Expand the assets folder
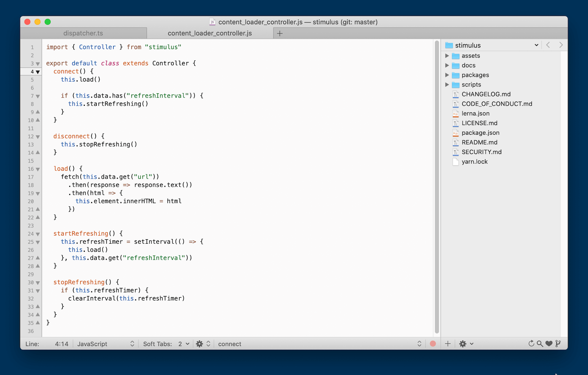 pos(447,56)
